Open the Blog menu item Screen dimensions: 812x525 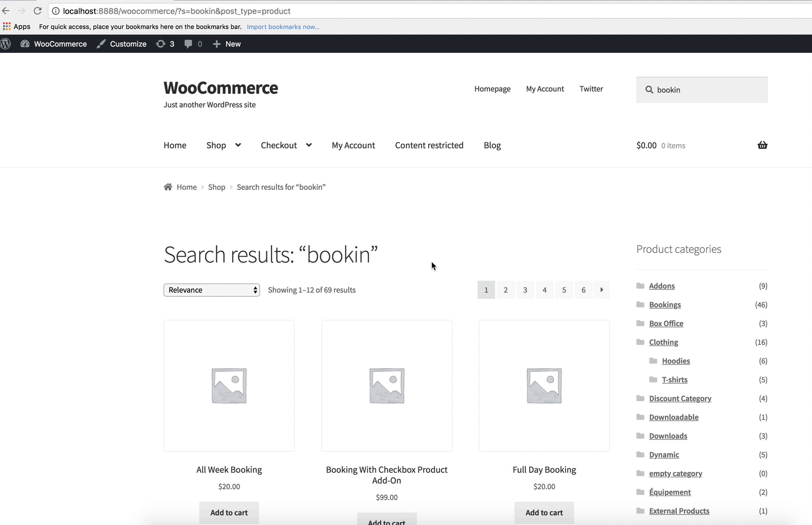(x=492, y=145)
